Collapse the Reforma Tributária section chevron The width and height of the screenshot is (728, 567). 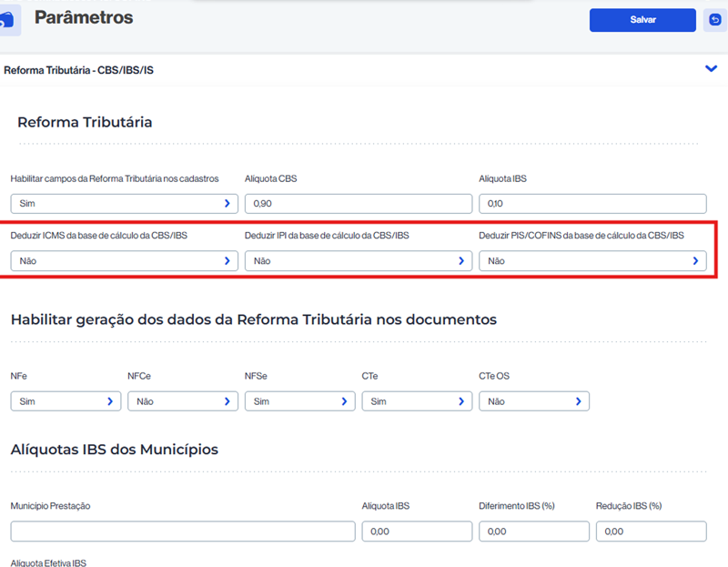pyautogui.click(x=711, y=69)
